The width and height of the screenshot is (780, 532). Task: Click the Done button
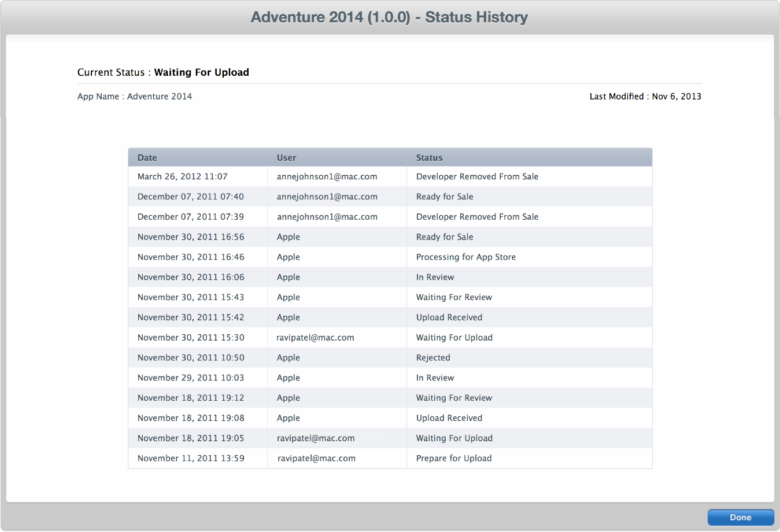(x=740, y=517)
